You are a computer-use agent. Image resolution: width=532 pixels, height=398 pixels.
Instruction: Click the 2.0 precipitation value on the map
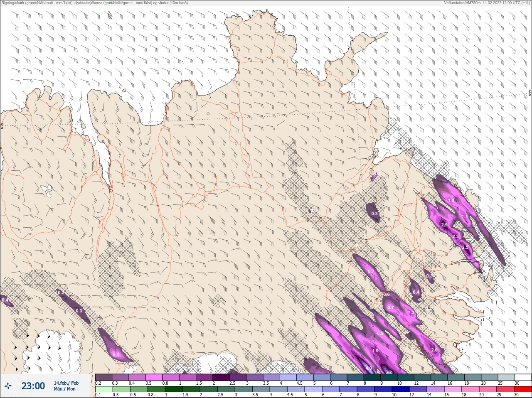coord(434,350)
